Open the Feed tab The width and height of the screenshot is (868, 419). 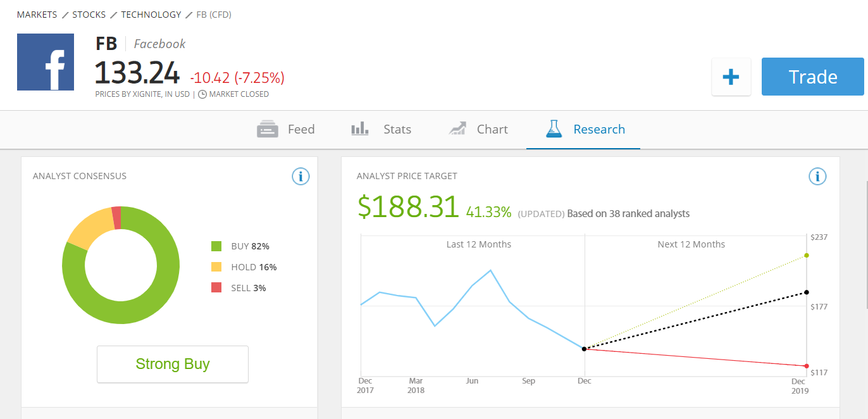pos(286,129)
